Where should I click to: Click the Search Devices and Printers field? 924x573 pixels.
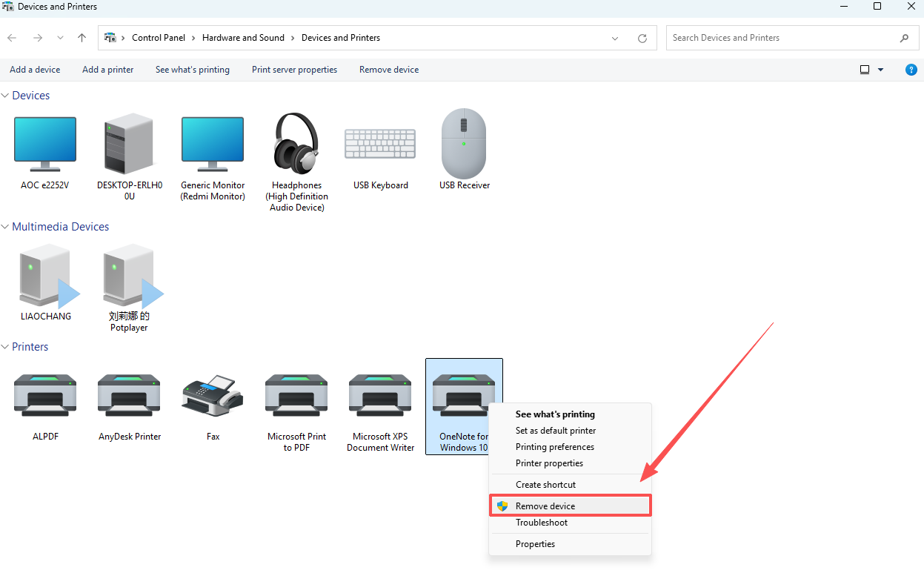click(x=782, y=38)
